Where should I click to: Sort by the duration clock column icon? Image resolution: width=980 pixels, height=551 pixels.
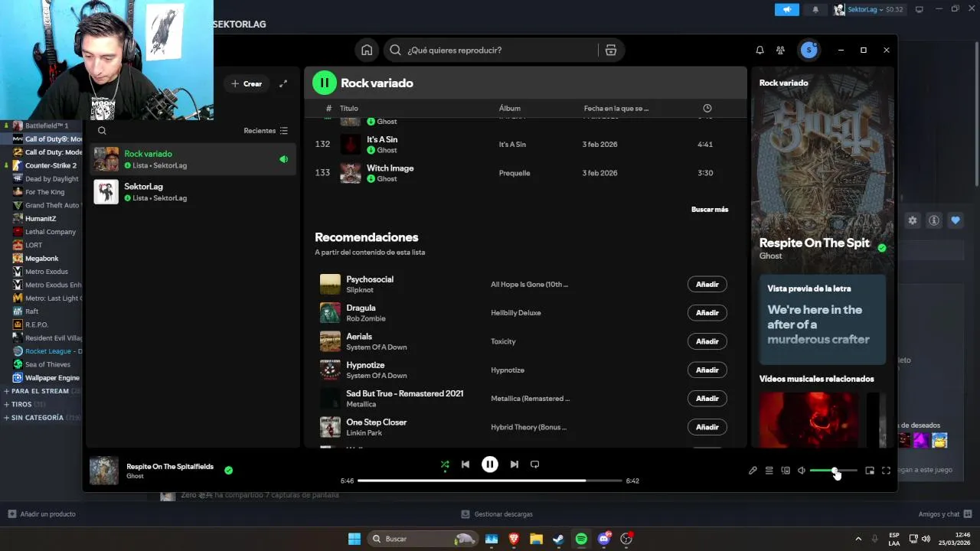pyautogui.click(x=707, y=109)
